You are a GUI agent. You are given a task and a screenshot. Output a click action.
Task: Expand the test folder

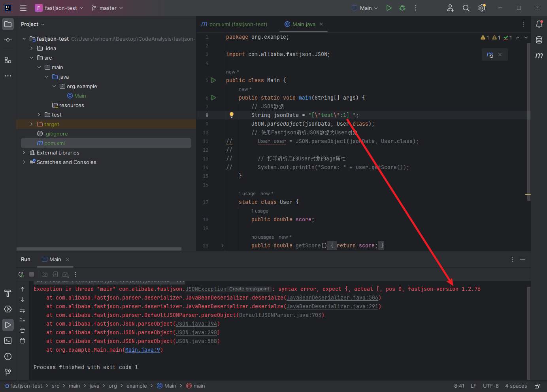tap(39, 115)
